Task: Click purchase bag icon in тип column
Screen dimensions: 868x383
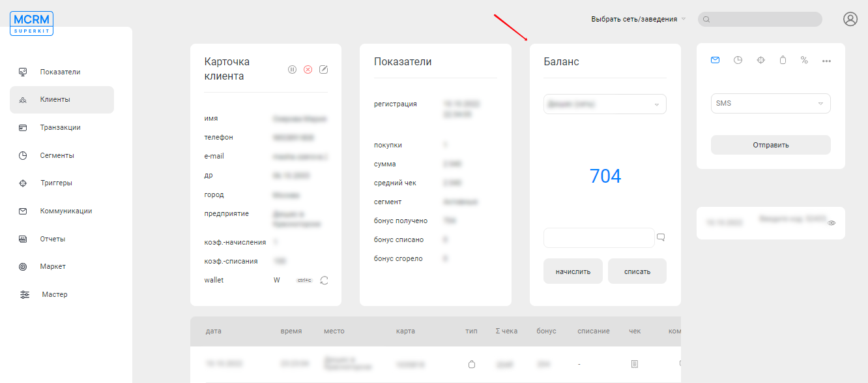Action: point(472,364)
